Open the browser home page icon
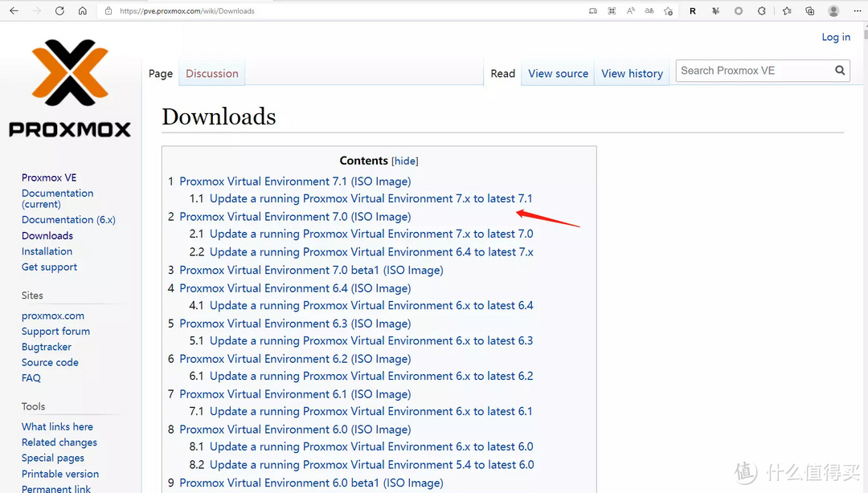Screen dimensions: 868x493 83,10
